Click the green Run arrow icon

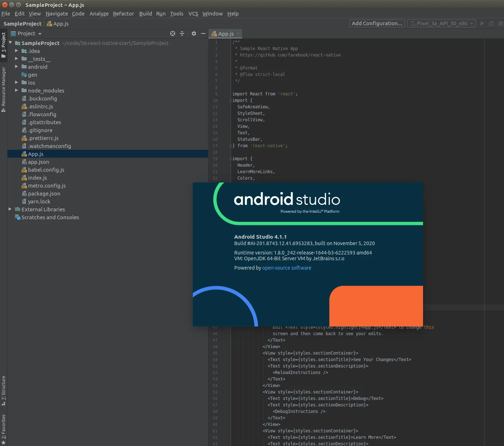(x=482, y=23)
